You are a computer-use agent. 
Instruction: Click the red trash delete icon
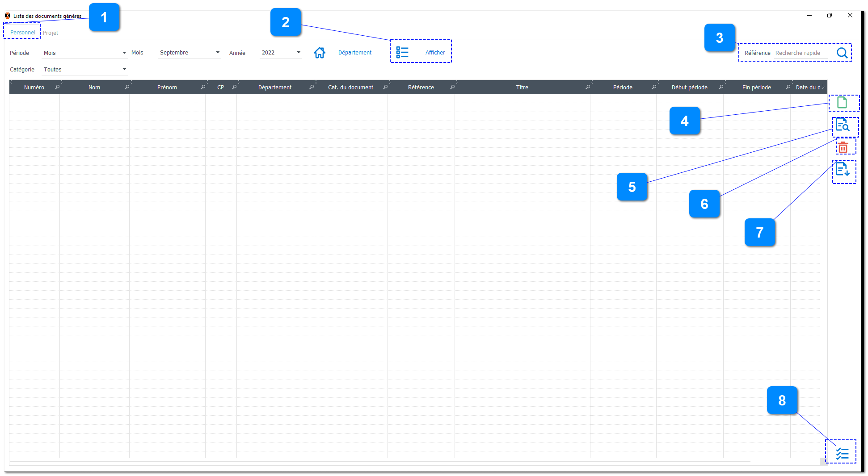tap(843, 147)
